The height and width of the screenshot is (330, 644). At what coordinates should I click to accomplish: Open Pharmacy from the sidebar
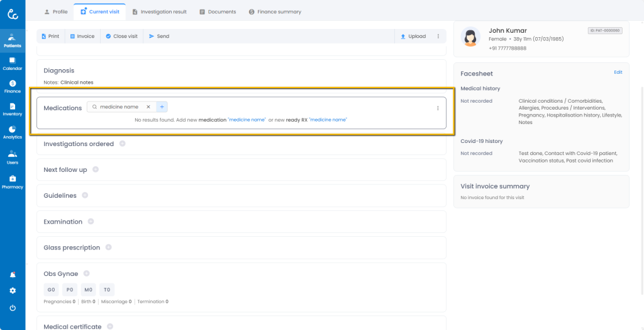pos(13,182)
